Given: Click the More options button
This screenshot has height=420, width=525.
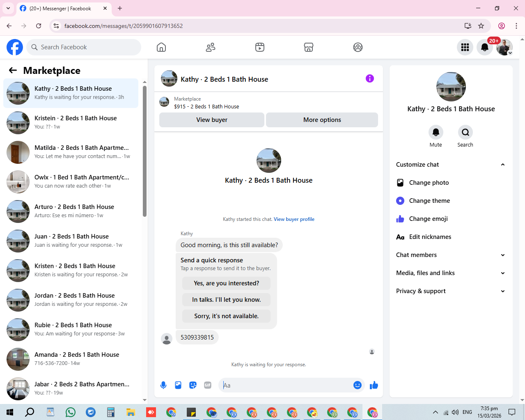Looking at the screenshot, I should point(322,120).
